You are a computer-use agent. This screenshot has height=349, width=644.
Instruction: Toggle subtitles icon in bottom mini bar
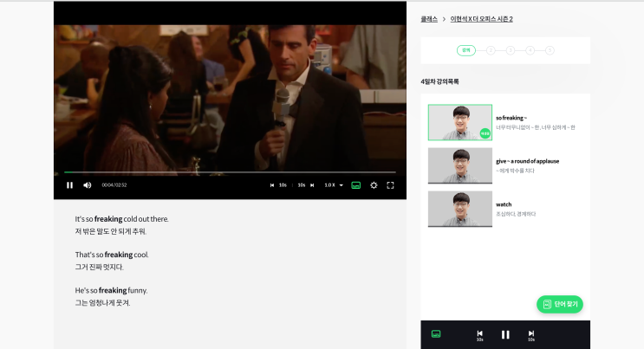coord(436,333)
